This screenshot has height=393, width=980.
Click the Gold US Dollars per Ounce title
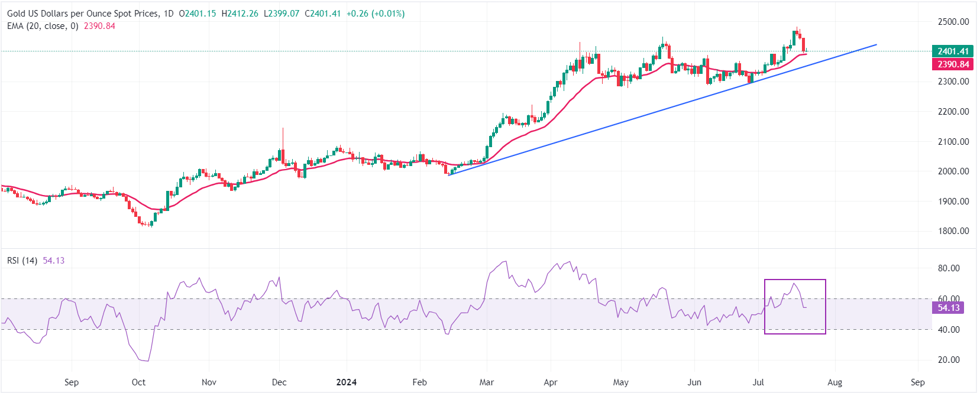coord(83,14)
